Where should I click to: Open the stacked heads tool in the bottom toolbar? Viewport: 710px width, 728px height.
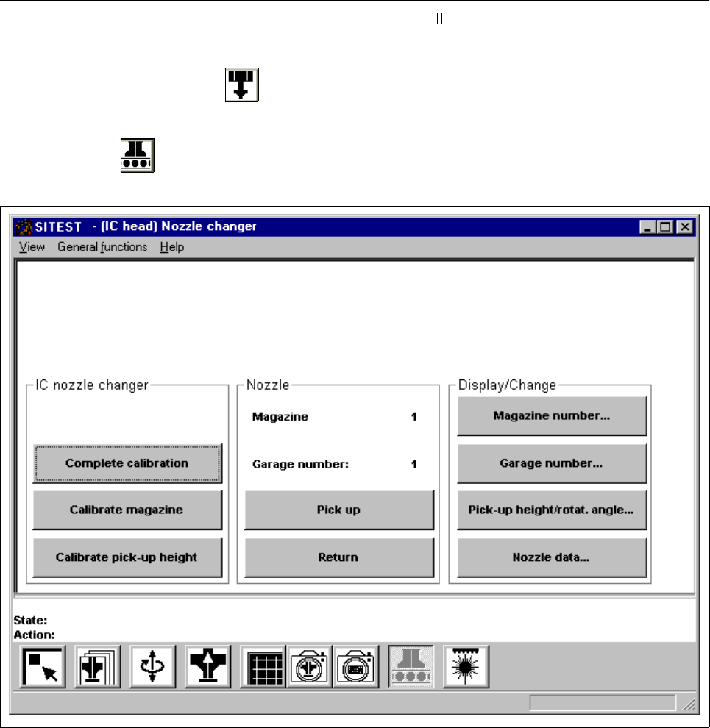click(98, 666)
